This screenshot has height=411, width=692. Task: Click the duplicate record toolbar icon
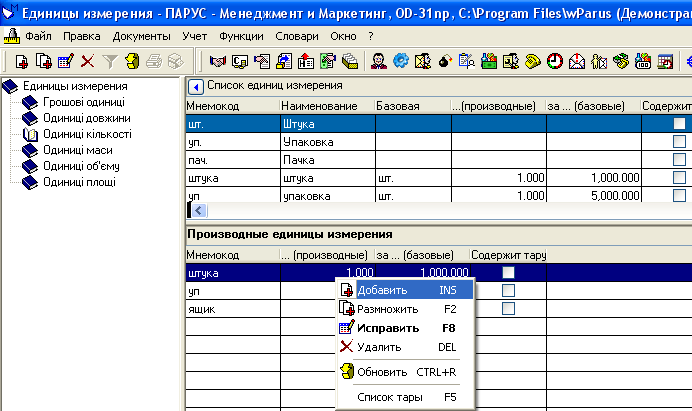(x=43, y=61)
